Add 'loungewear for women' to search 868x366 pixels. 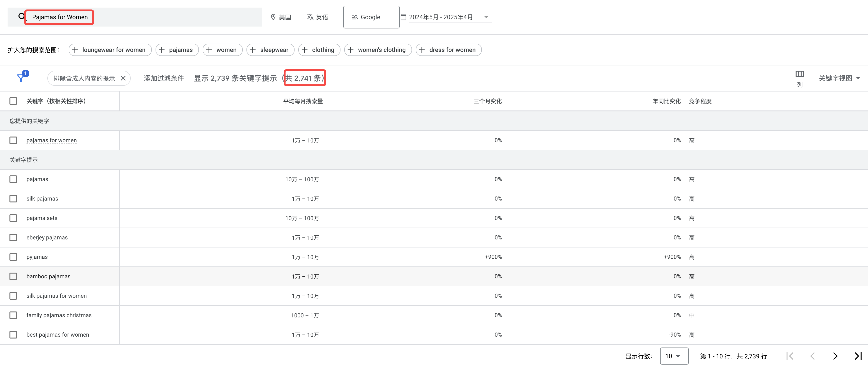pyautogui.click(x=110, y=50)
